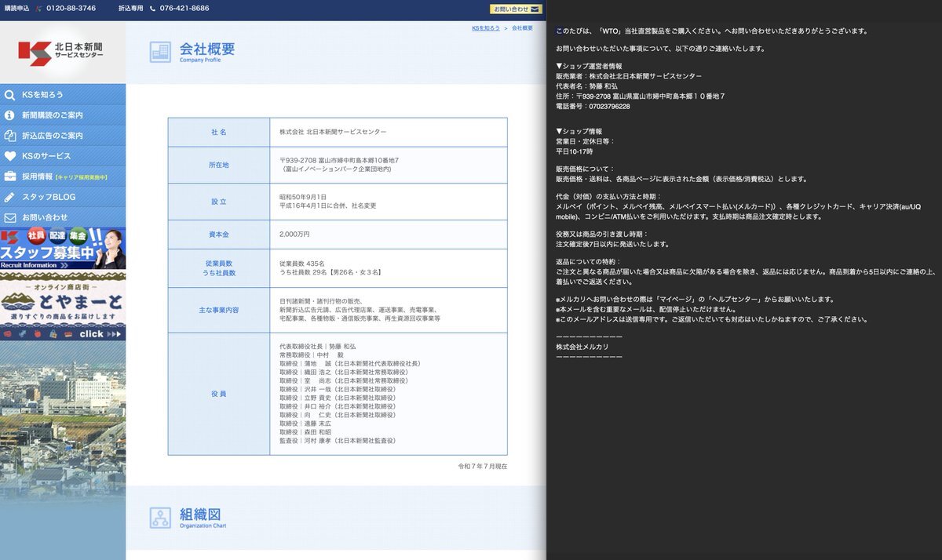Click the 昭和50年9月1日 establishment date
The image size is (942, 560).
click(303, 197)
